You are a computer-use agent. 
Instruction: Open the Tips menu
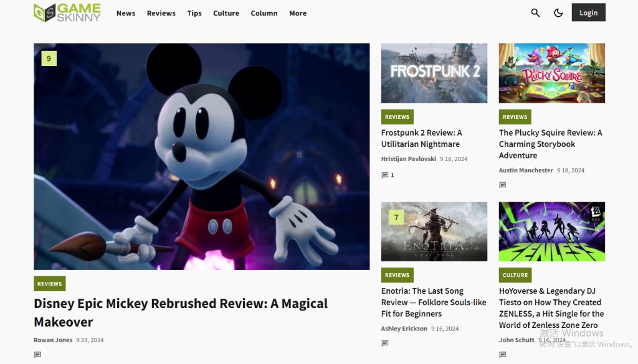pyautogui.click(x=194, y=13)
